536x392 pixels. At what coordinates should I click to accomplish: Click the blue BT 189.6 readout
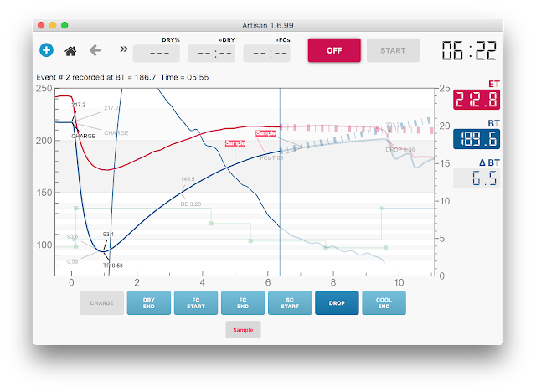click(x=477, y=139)
